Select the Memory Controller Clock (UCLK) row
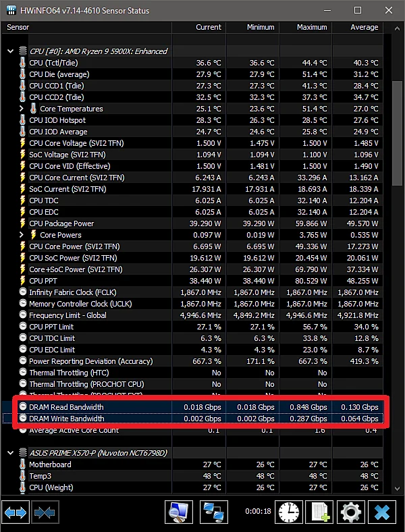 192,304
